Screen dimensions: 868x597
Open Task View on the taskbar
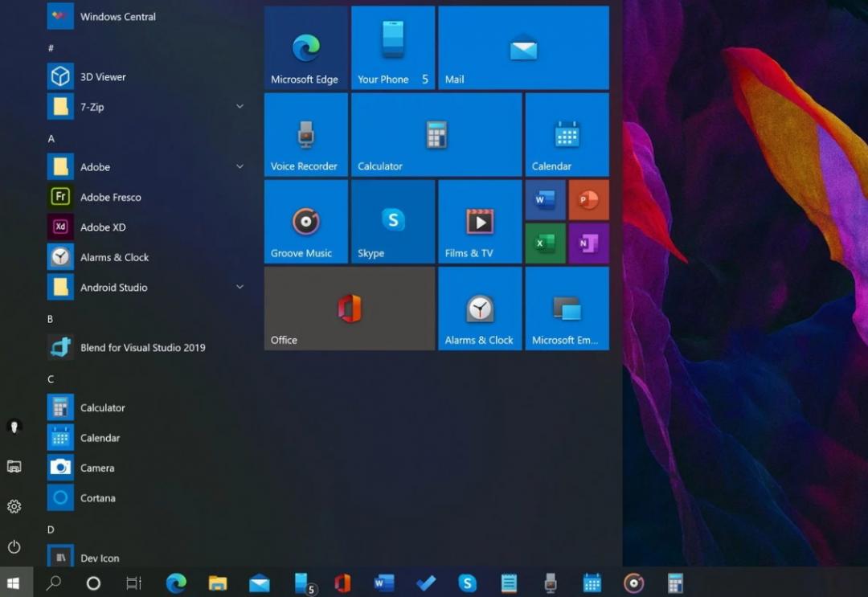133,583
